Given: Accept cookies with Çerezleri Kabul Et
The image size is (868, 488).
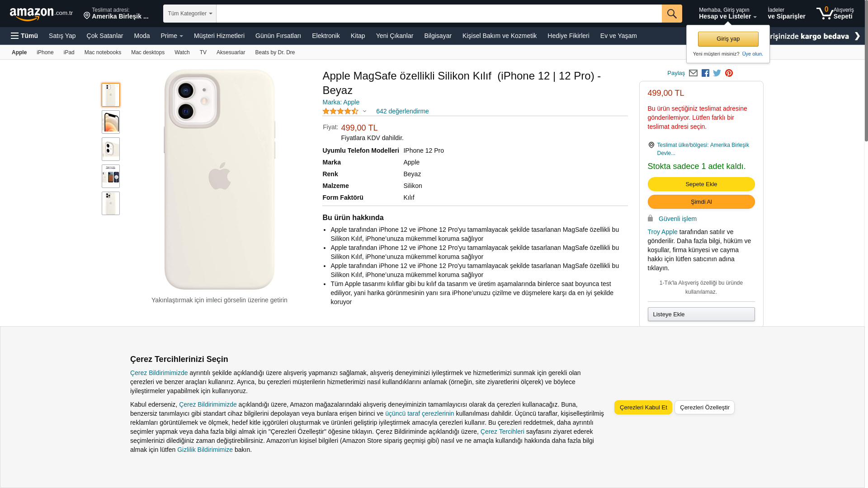Looking at the screenshot, I should 643,408.
